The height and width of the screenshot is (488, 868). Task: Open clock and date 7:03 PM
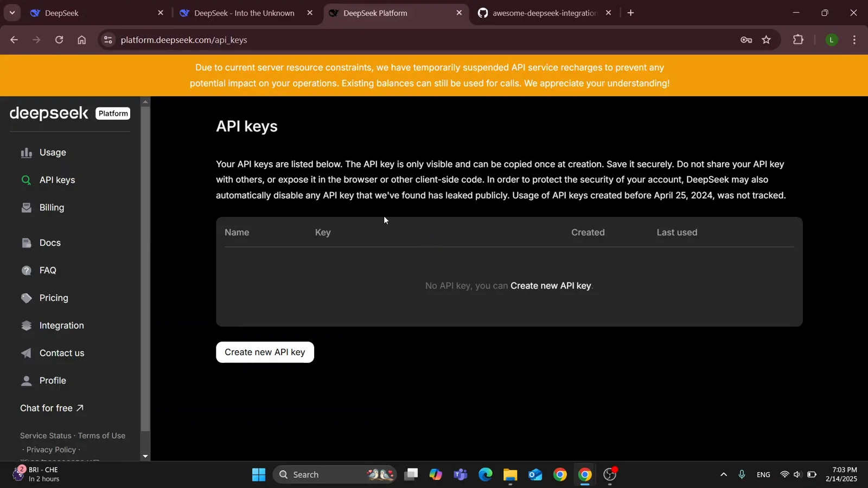pos(841,475)
